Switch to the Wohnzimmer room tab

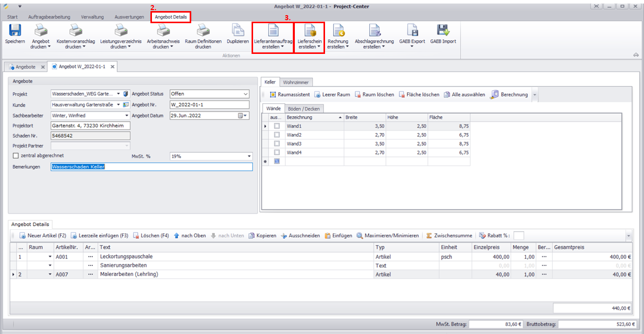coord(296,82)
